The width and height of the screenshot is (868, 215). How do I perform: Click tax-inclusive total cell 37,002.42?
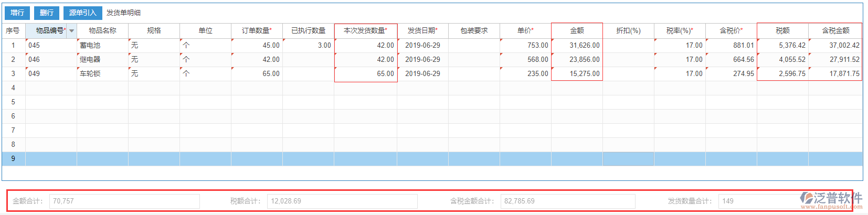tap(835, 46)
